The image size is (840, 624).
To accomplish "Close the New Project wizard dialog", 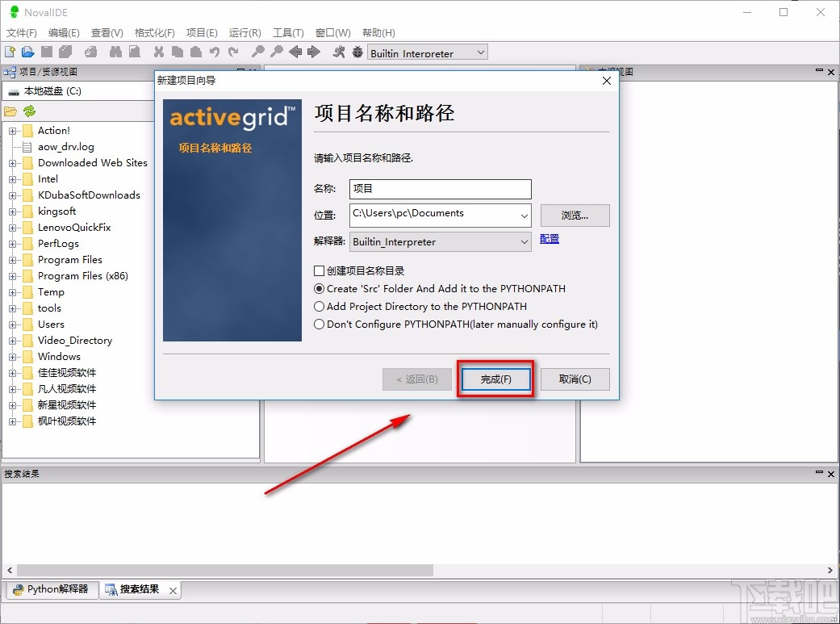I will click(607, 81).
